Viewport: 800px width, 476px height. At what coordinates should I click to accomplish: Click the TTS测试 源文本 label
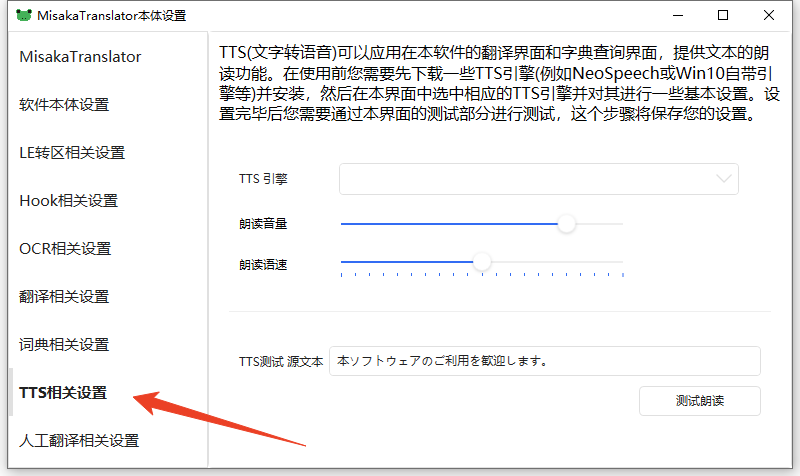281,362
